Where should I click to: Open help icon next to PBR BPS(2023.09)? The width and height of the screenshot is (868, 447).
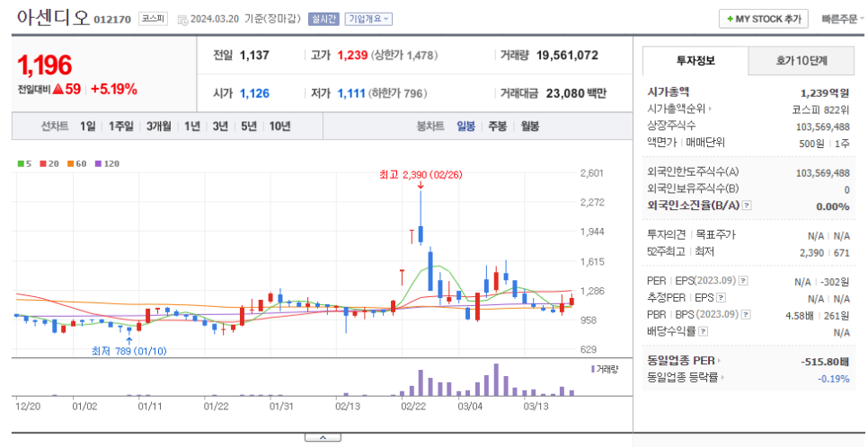tap(746, 314)
